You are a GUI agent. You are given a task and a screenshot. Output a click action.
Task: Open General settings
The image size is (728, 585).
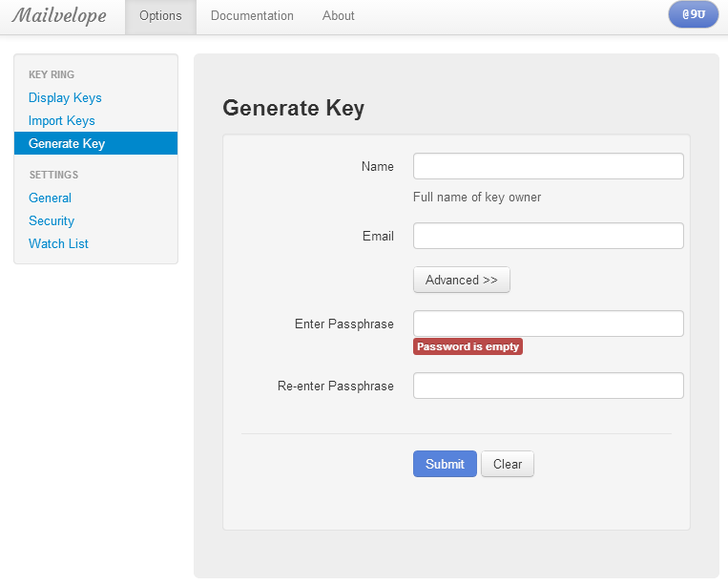(50, 198)
